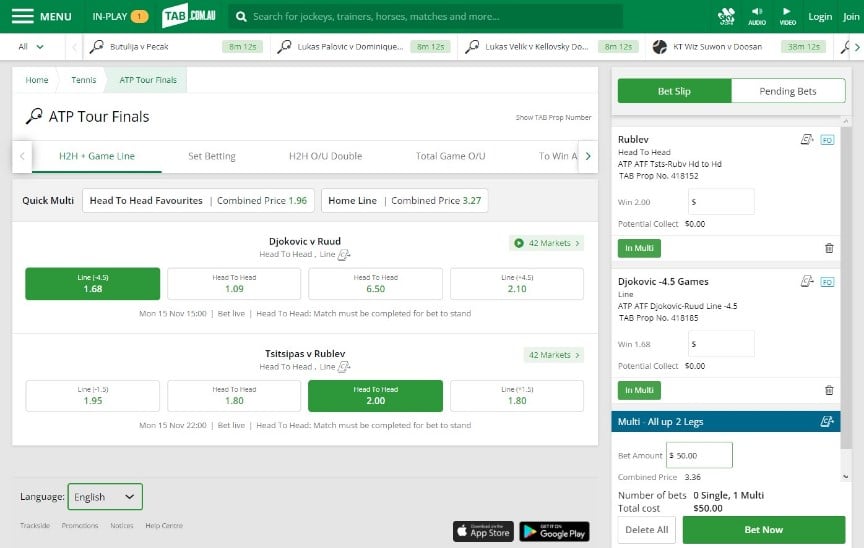Click bet type icon under Djokovic v Ruud

344,254
